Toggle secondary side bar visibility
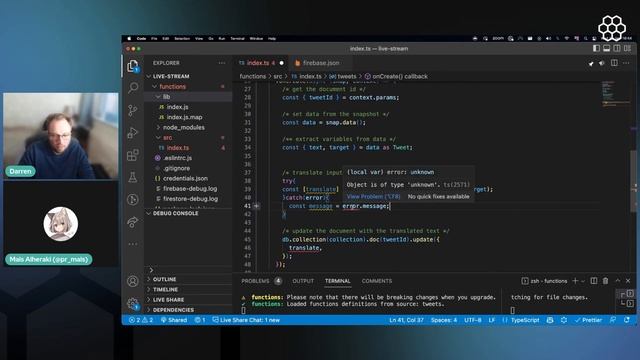640x360 pixels. click(x=617, y=48)
